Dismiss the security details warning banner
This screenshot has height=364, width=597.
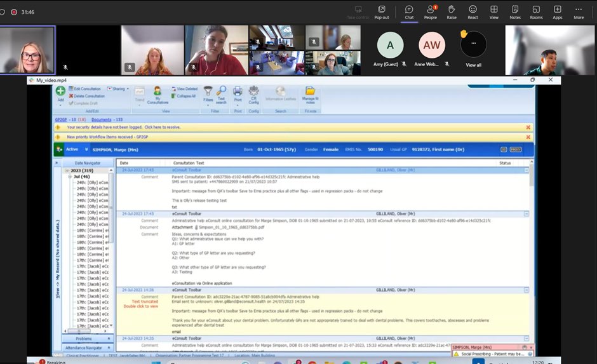(528, 127)
